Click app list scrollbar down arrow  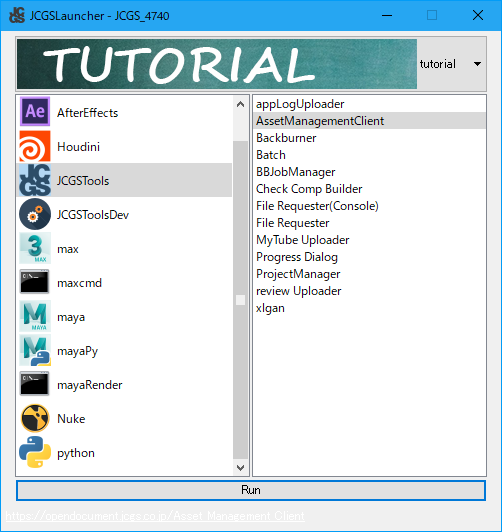pos(240,468)
